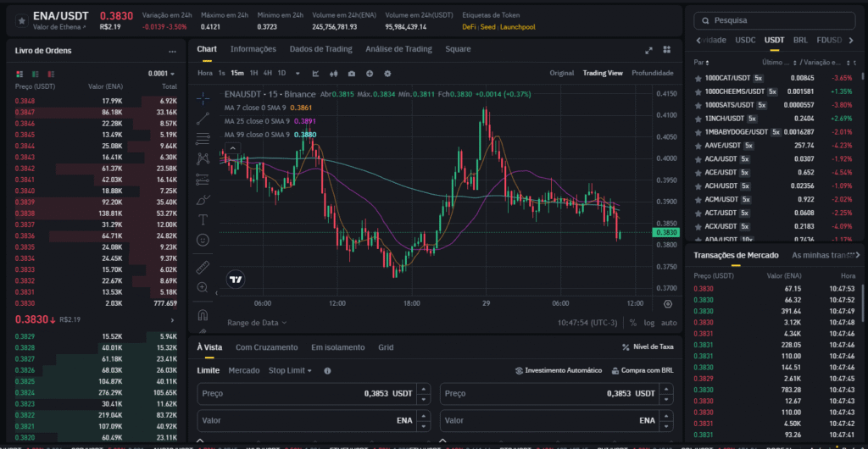The image size is (868, 449).
Task: Toggle the log scale on the chart
Action: pyautogui.click(x=649, y=323)
